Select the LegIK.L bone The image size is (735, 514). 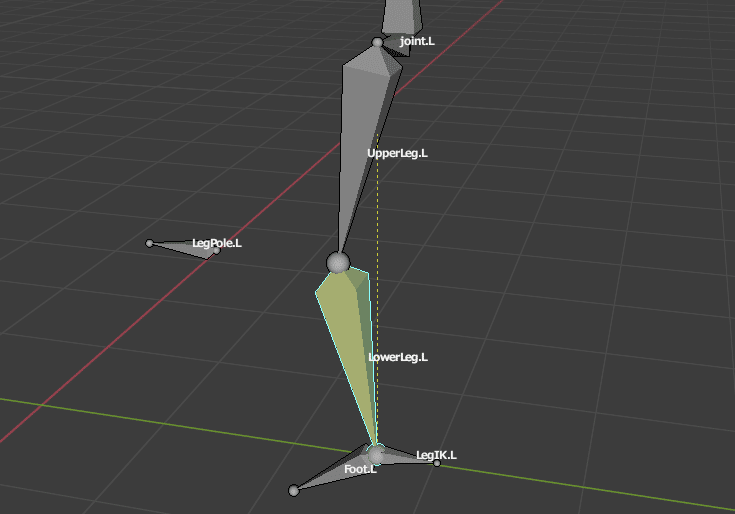408,459
